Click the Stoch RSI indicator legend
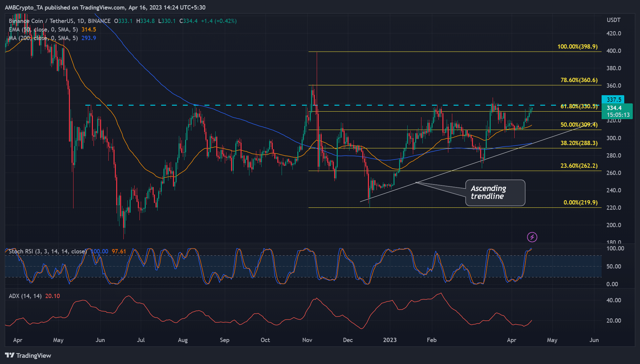 click(48, 251)
